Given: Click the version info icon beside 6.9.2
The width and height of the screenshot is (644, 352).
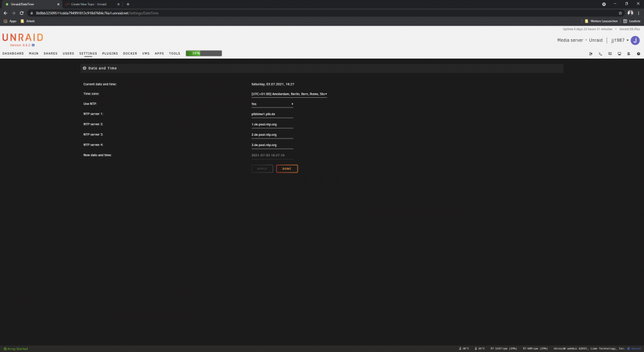Looking at the screenshot, I should pyautogui.click(x=33, y=45).
